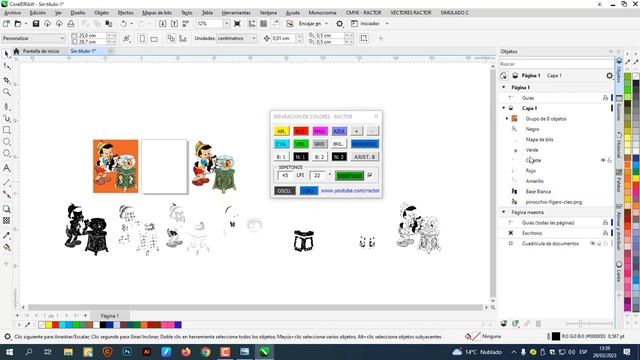Screen dimensions: 640x360
Task: Open the www.youtube.com/ractor link
Action: point(350,191)
